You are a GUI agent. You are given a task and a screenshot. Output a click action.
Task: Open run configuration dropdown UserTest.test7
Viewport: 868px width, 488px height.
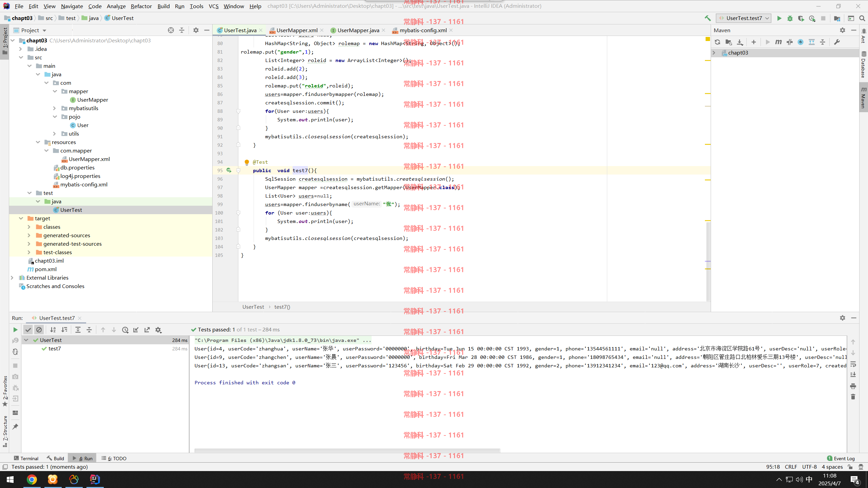click(x=744, y=18)
